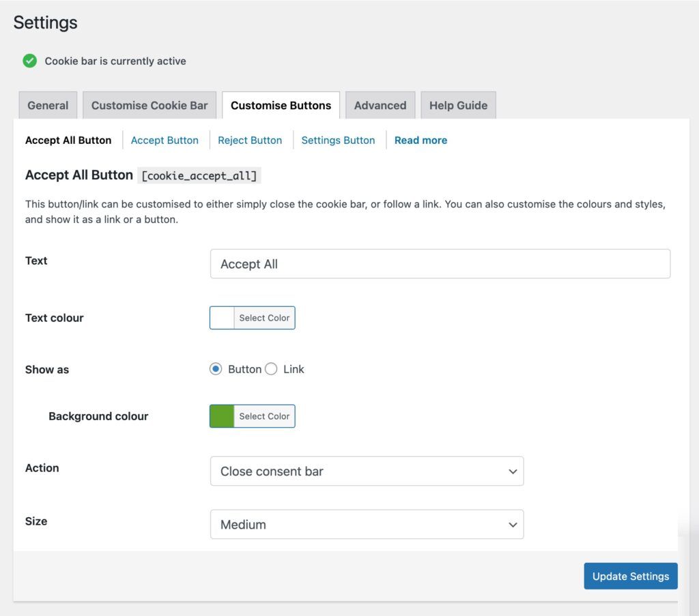Open the Settings Button sub-tab

(338, 141)
